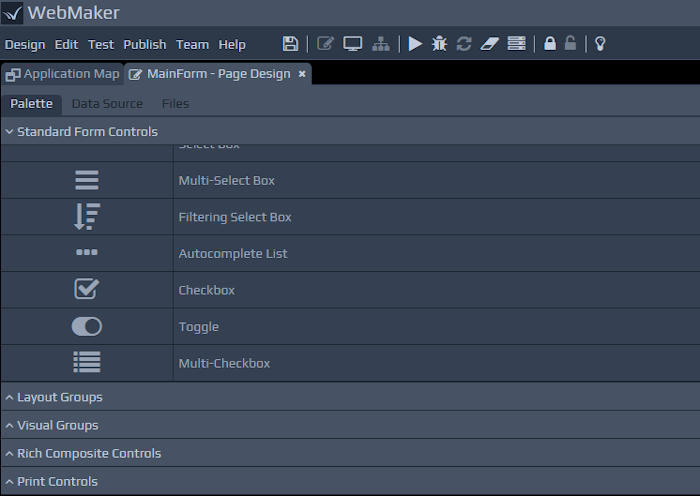Click the open padlock unlock icon
Viewport: 700px width, 496px height.
570,44
